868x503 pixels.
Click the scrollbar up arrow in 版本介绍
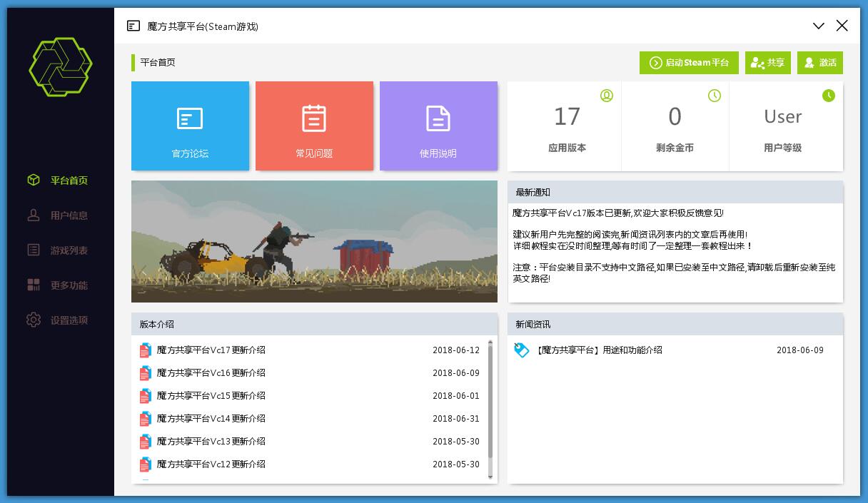tap(490, 343)
